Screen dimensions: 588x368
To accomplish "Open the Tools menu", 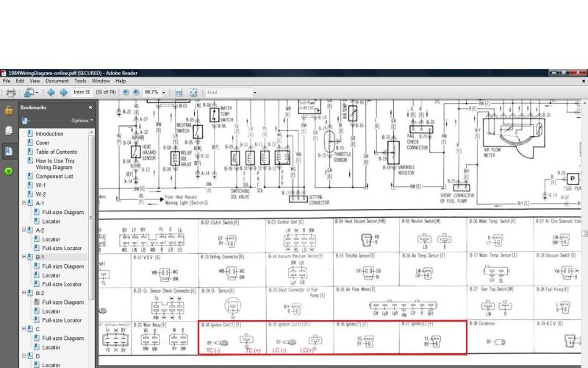I will 80,81.
